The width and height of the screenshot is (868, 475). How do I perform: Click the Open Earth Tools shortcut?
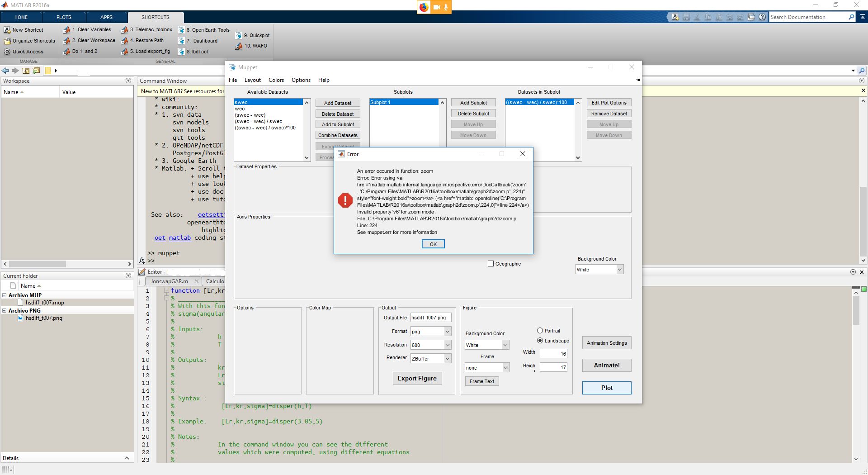coord(181,30)
